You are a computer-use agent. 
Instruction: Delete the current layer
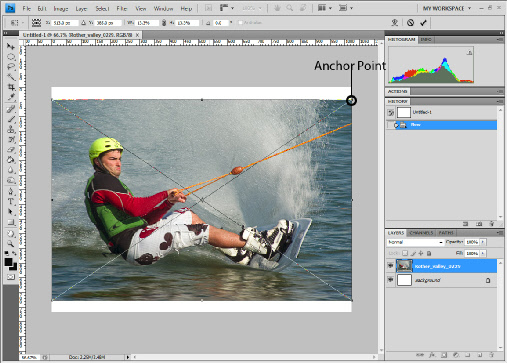click(491, 355)
